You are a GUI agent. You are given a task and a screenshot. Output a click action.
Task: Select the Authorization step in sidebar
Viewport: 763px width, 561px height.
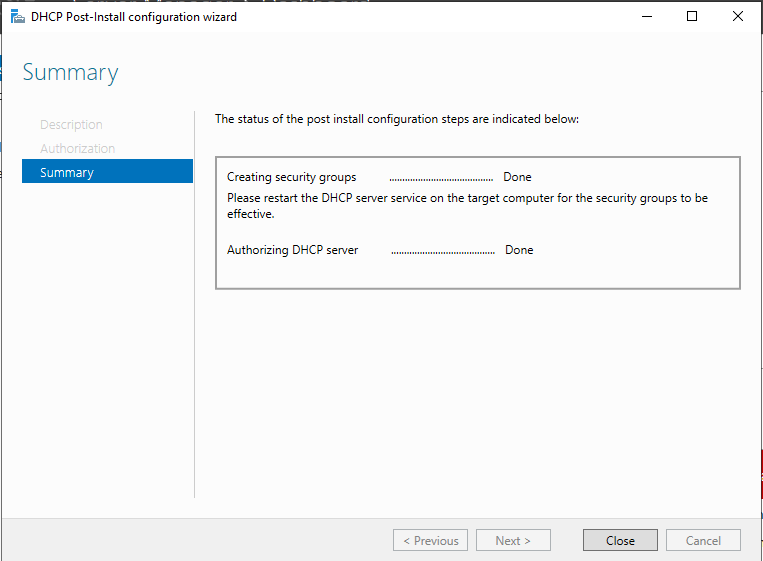77,148
